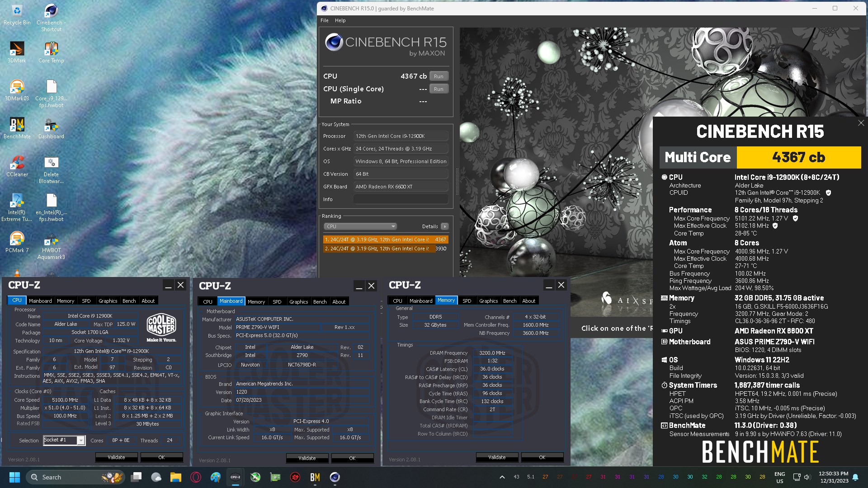The height and width of the screenshot is (488, 868).
Task: Click the Processor field 12th Gen Intel Core i9-12900K
Action: pyautogui.click(x=401, y=136)
